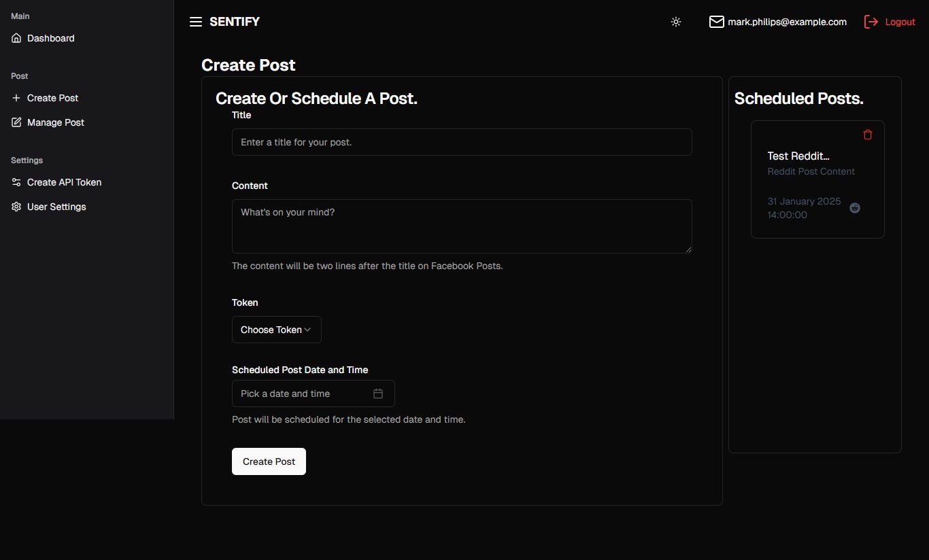Image resolution: width=929 pixels, height=560 pixels.
Task: Open Create Post in the sidebar
Action: (x=52, y=98)
